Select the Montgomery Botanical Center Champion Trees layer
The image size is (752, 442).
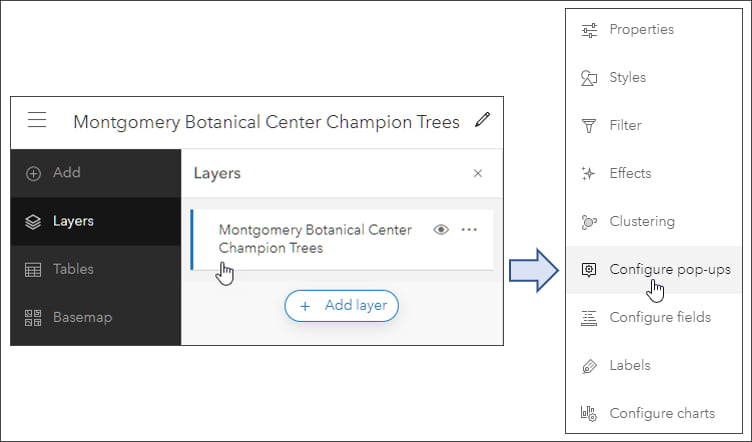[x=315, y=238]
